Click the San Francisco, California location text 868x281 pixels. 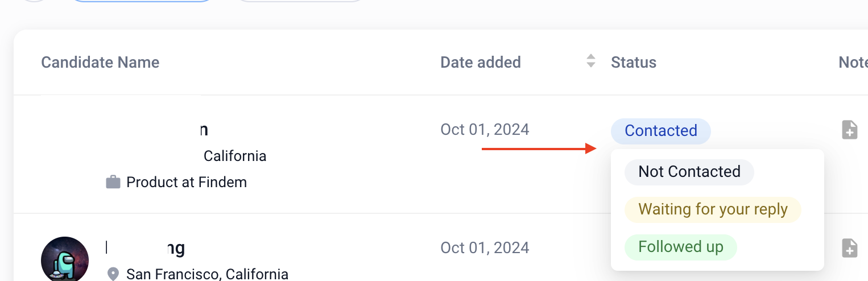pos(207,275)
